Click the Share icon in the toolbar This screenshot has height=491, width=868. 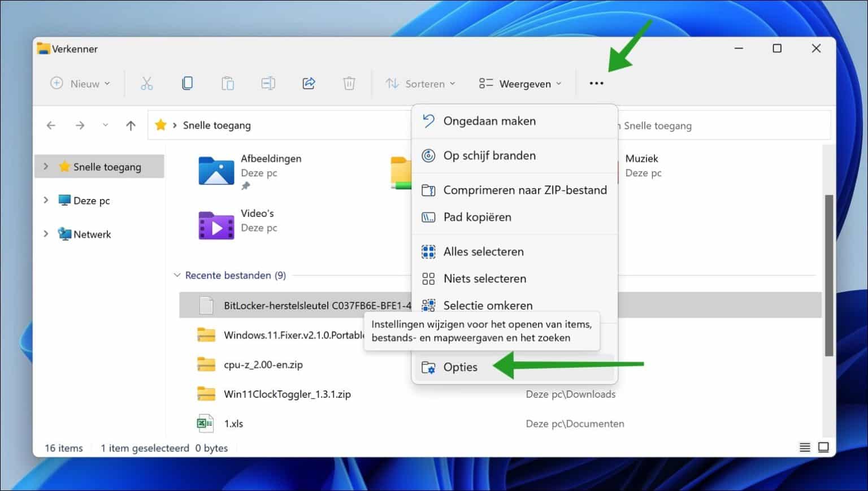309,83
